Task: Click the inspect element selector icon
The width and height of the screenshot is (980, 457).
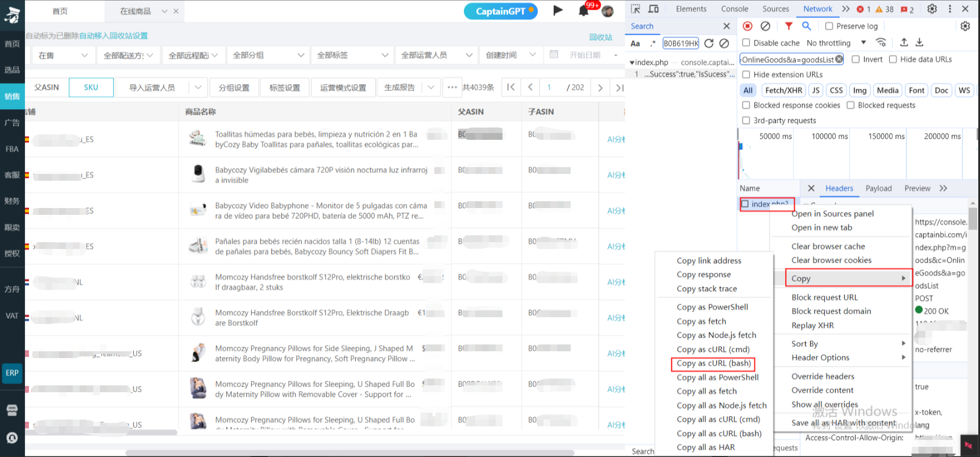Action: pos(636,9)
